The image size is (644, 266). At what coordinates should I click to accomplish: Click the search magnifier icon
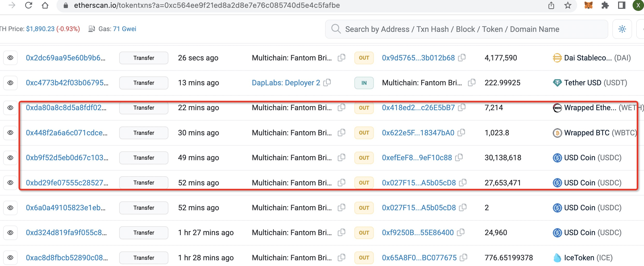point(336,29)
